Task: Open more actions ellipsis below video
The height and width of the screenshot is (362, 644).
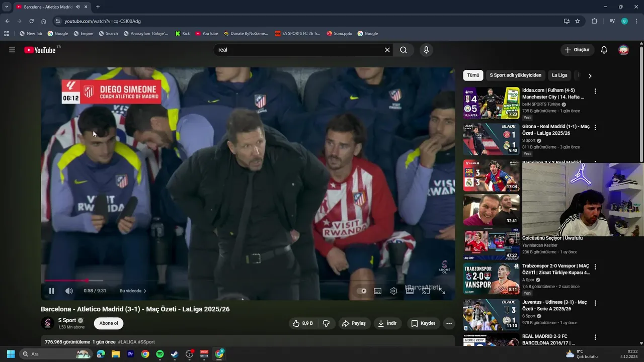Action: click(x=449, y=323)
